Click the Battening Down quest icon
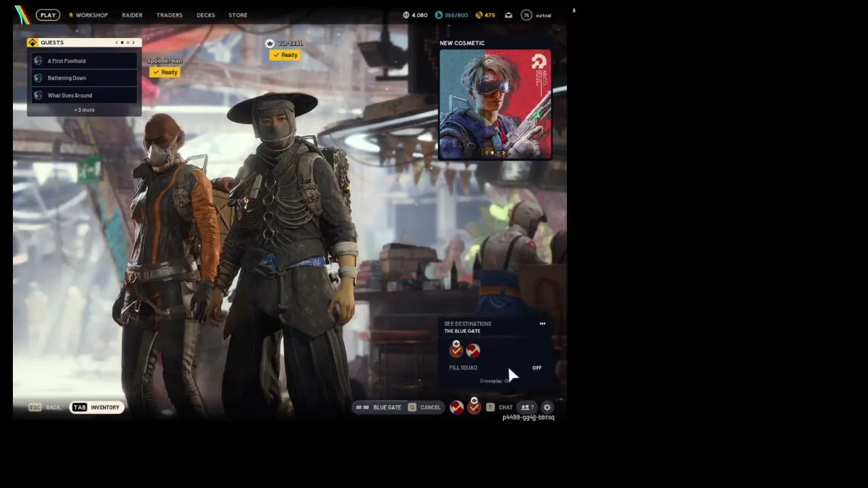The width and height of the screenshot is (868, 488). click(x=38, y=78)
